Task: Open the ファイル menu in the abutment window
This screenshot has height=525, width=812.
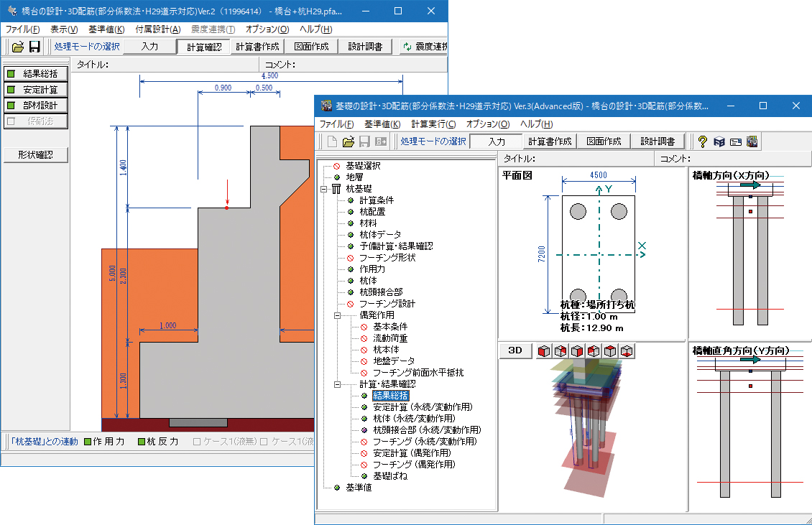Action: [x=22, y=29]
